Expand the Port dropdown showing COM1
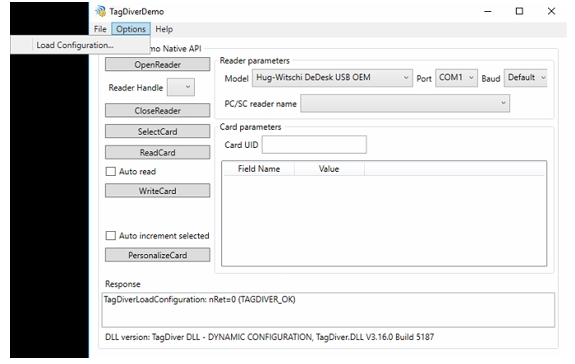The width and height of the screenshot is (575, 364). 456,78
